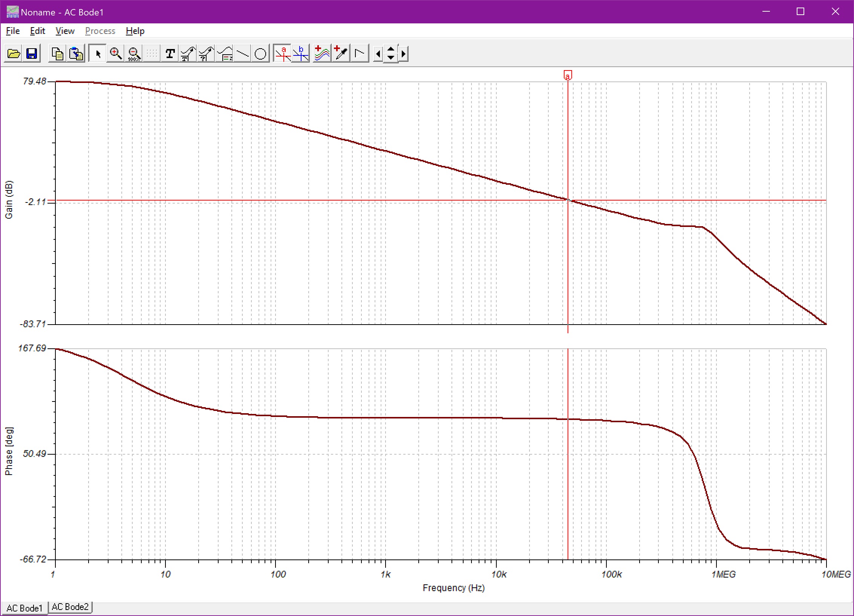Click the red cursor a marker handle
The height and width of the screenshot is (616, 854).
(568, 75)
